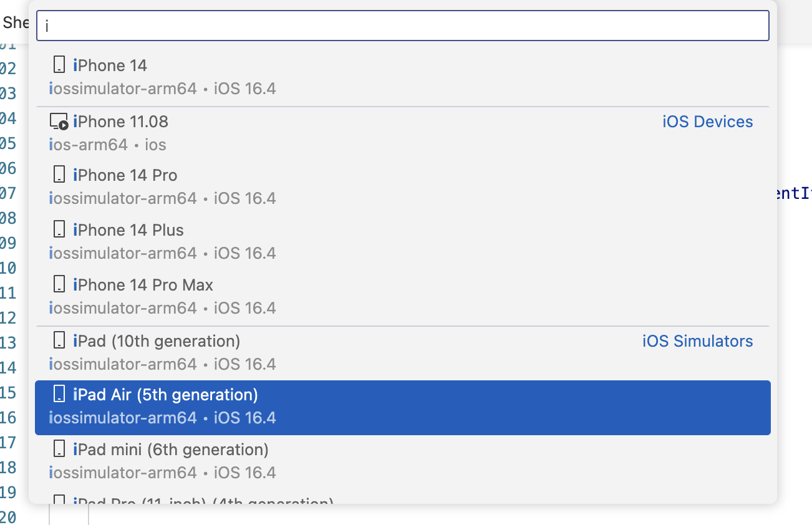Viewport: 812px width, 525px height.
Task: Select the iPhone 14 Pro simulator entry
Action: (249, 185)
